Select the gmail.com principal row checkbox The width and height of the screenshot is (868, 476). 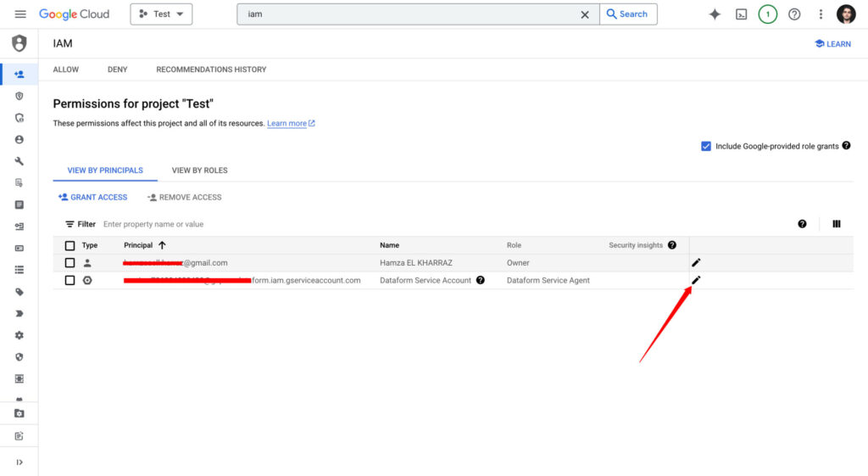(70, 263)
